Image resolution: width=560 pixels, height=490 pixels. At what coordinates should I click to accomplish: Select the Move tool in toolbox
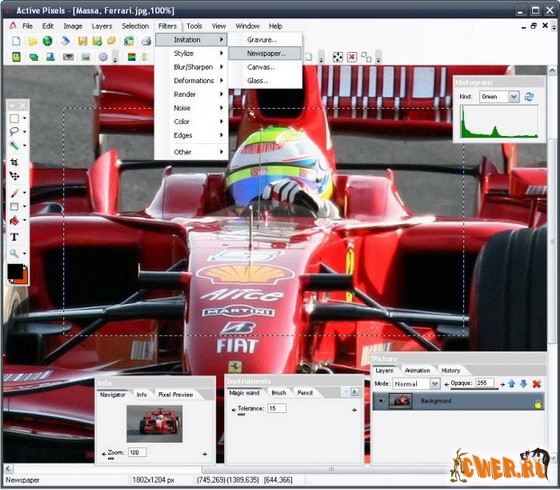tap(14, 176)
